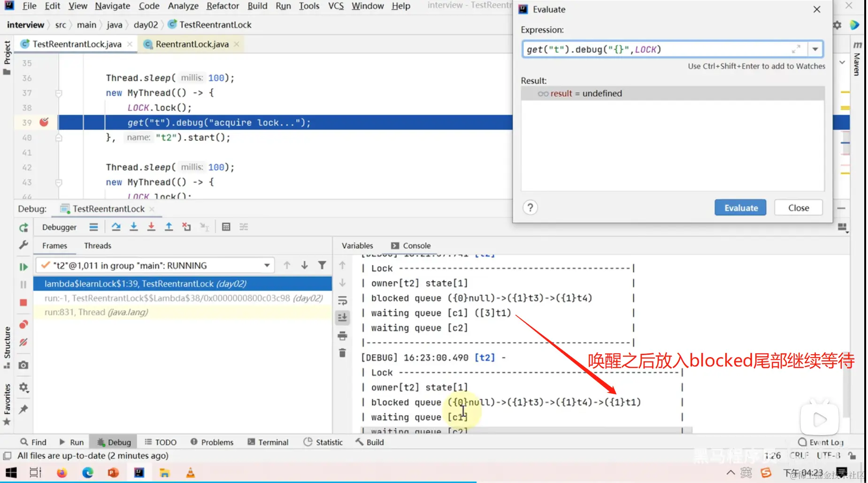Click the question mark help button in the Evaluate dialog

pos(530,208)
